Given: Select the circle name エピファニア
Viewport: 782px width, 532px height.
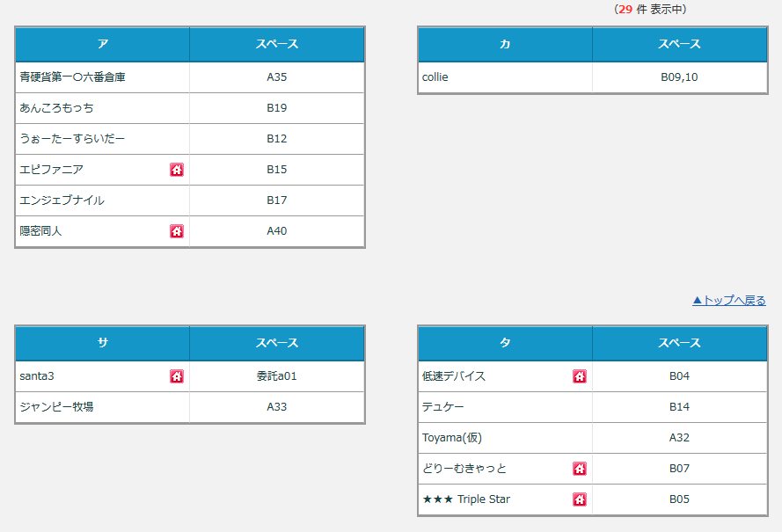Looking at the screenshot, I should pos(51,170).
